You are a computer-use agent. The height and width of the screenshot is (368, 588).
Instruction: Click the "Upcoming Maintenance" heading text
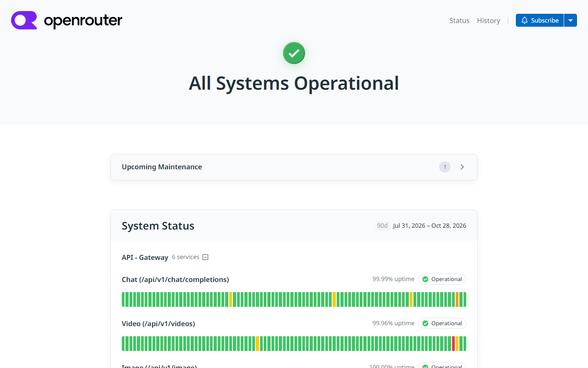(x=162, y=167)
